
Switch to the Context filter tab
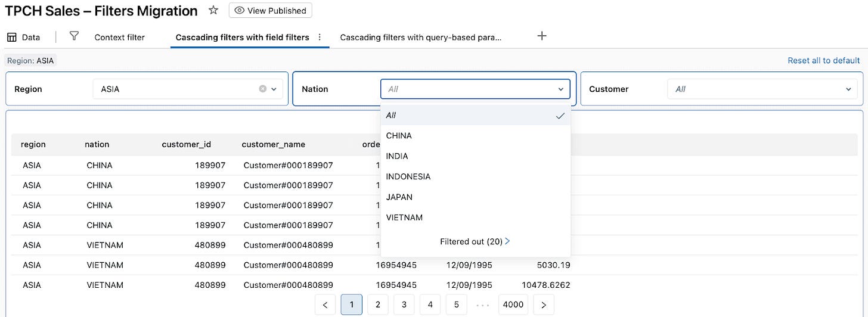pos(119,37)
